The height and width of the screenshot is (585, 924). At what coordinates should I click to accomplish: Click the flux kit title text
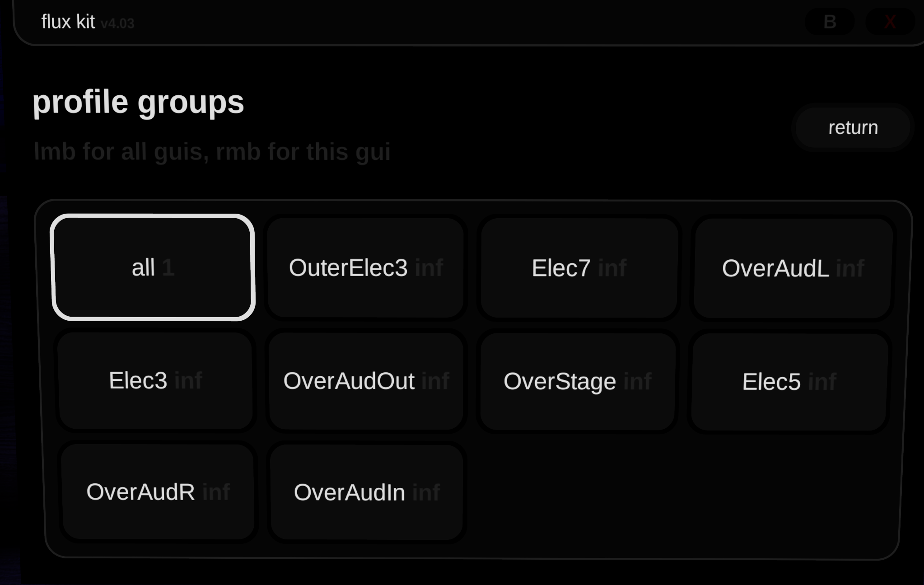[x=68, y=22]
